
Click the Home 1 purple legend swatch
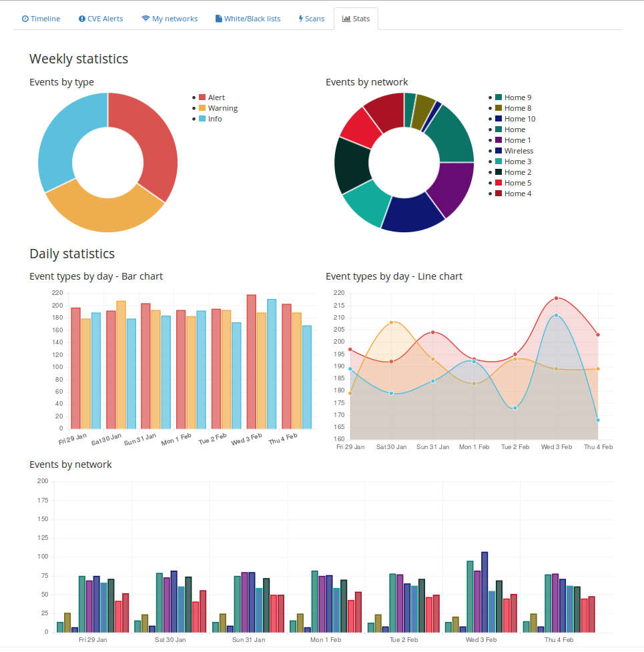499,140
